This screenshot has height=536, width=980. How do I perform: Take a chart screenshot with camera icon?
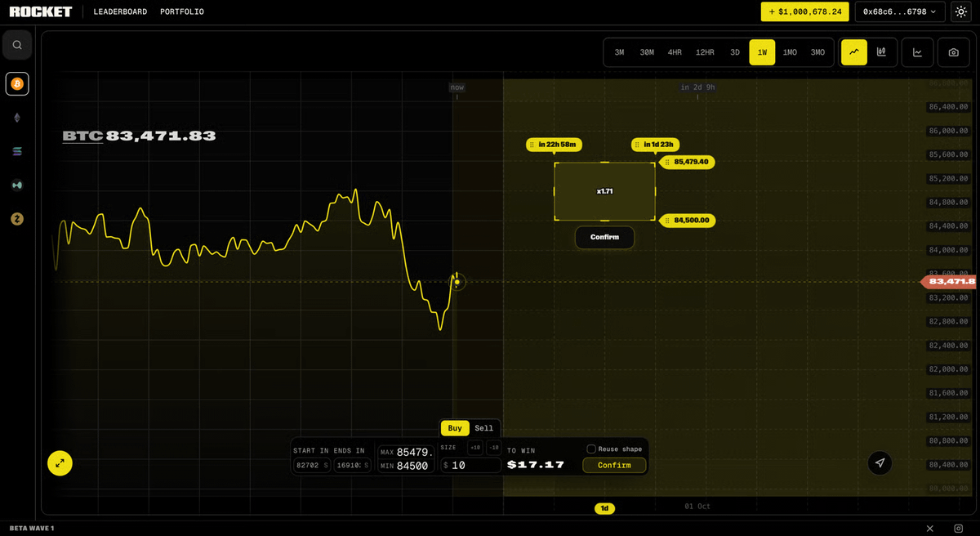tap(954, 52)
